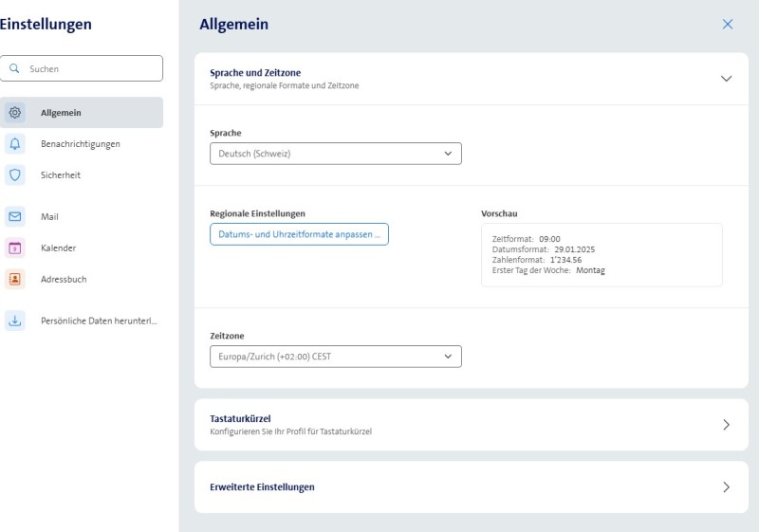Close the settings dialog
This screenshot has width=759, height=532.
click(x=728, y=25)
